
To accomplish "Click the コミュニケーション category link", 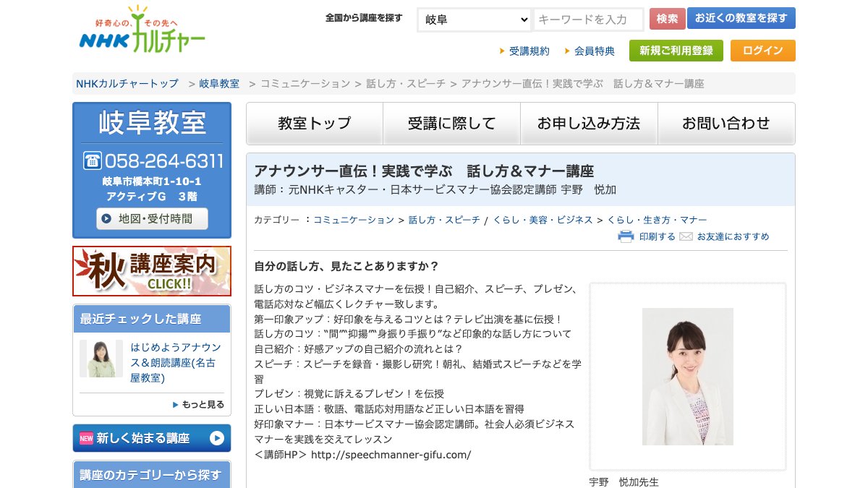I will (x=354, y=220).
